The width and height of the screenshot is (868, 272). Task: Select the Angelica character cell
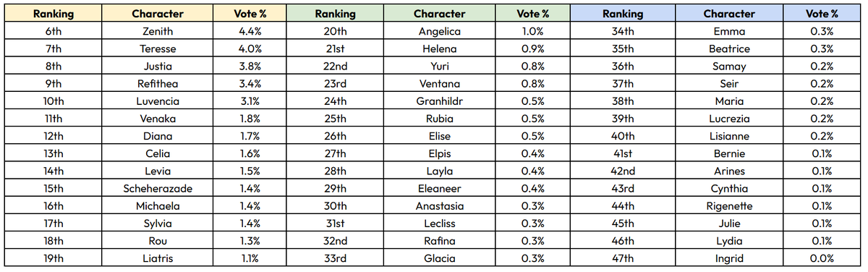[x=439, y=31]
